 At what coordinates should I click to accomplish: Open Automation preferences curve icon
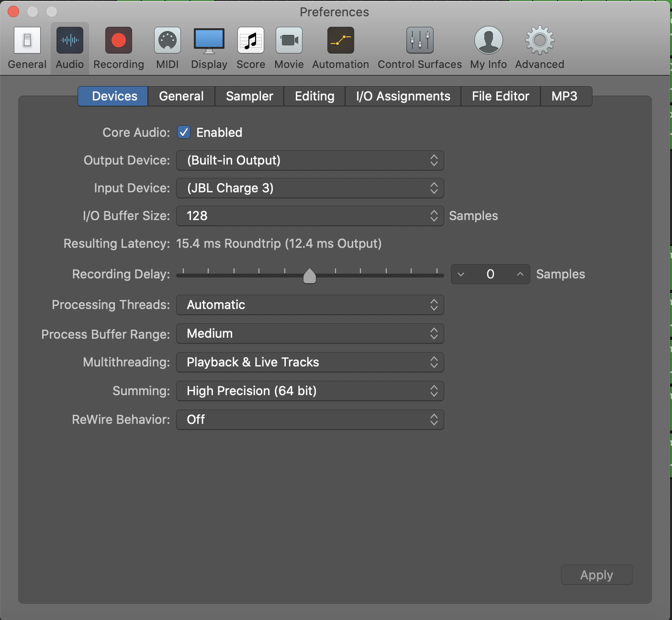pyautogui.click(x=341, y=40)
